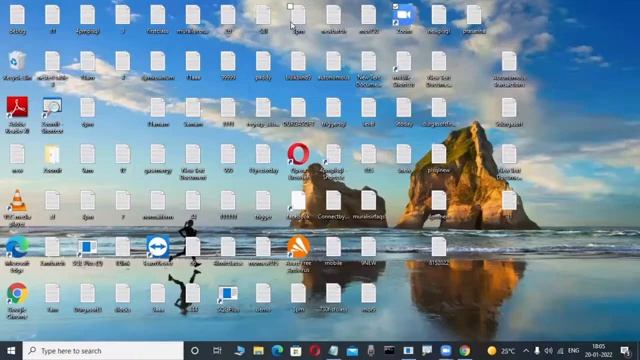Select the Microsoft Edge desktop shortcut

coord(17,247)
